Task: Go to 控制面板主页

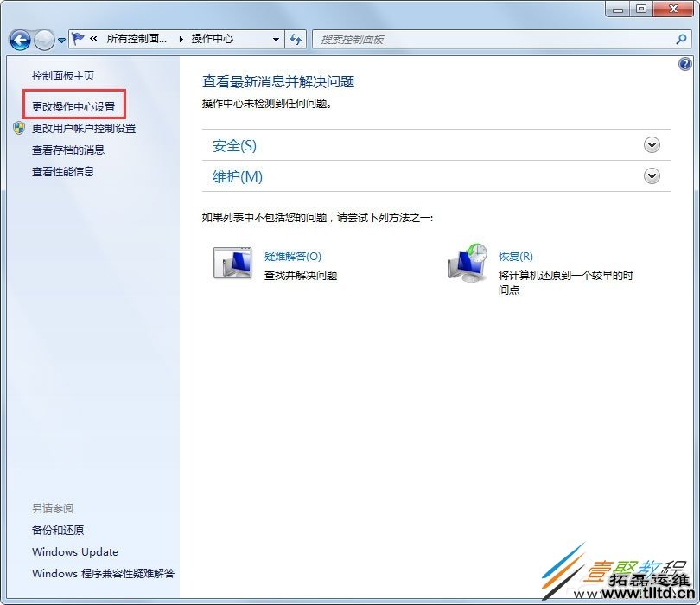Action: click(65, 75)
